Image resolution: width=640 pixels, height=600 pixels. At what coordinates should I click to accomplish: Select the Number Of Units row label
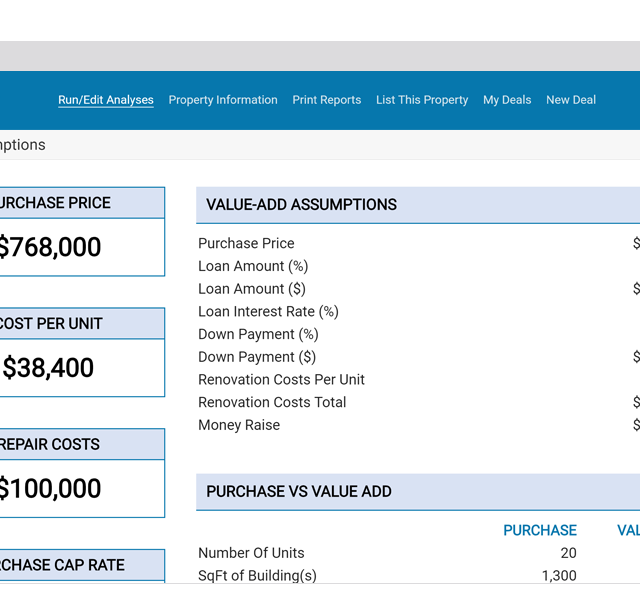pos(251,553)
